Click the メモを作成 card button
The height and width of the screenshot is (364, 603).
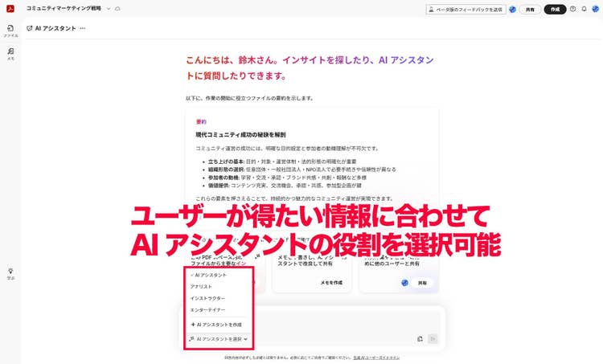pyautogui.click(x=331, y=283)
